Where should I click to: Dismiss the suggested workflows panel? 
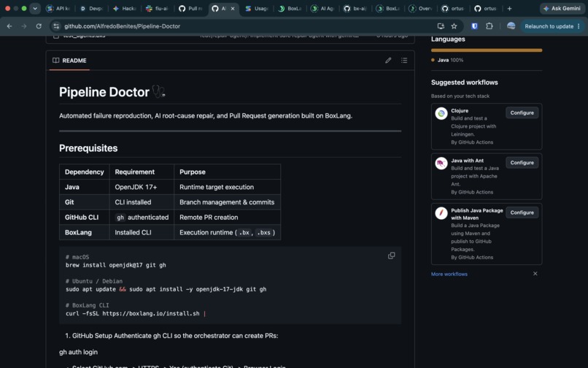[535, 274]
